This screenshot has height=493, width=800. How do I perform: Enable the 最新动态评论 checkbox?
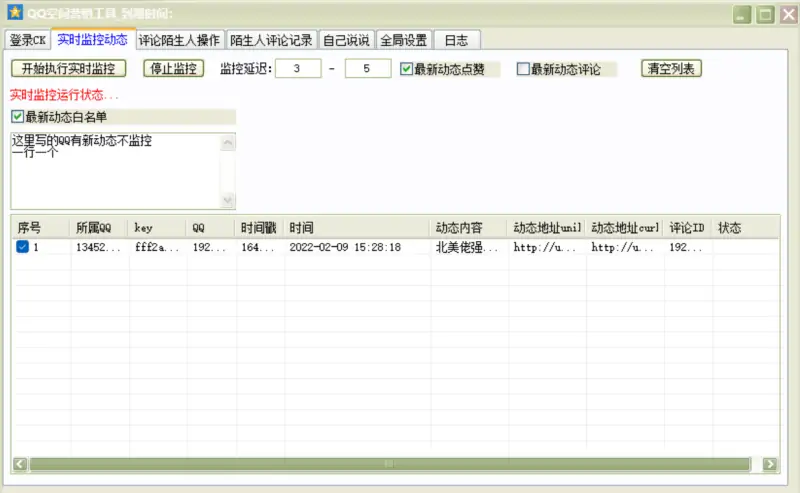pos(523,69)
